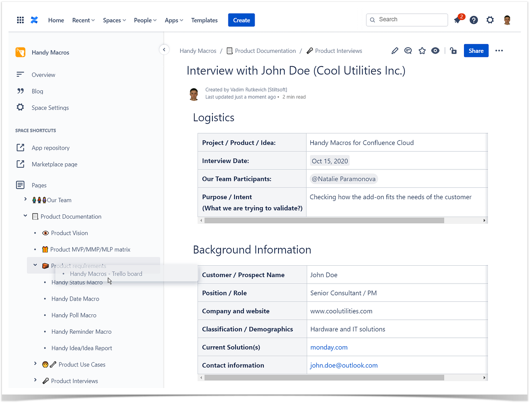This screenshot has width=532, height=404.
Task: Click the Product Documentation page icon in breadcrumb
Action: 230,51
